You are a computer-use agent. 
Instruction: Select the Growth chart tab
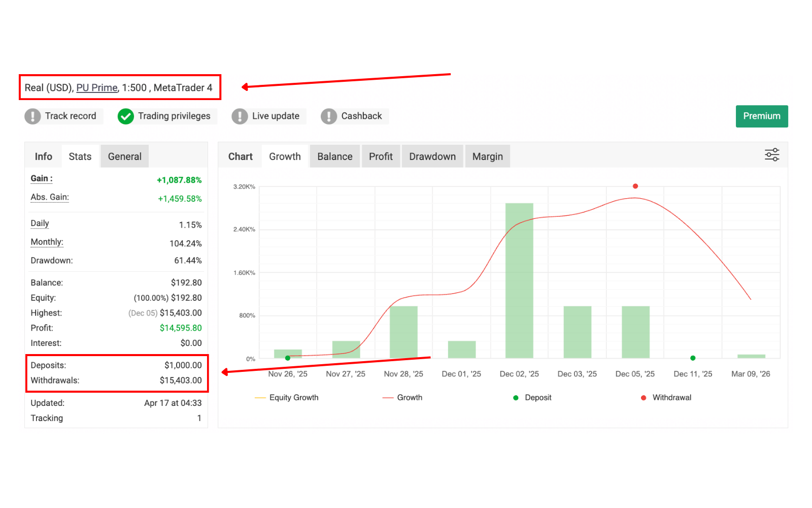click(285, 156)
